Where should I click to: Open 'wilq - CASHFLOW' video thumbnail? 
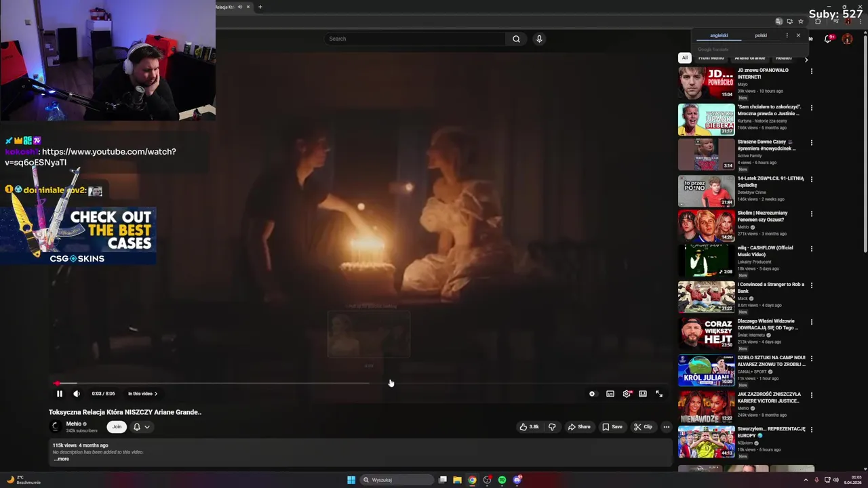(x=706, y=260)
